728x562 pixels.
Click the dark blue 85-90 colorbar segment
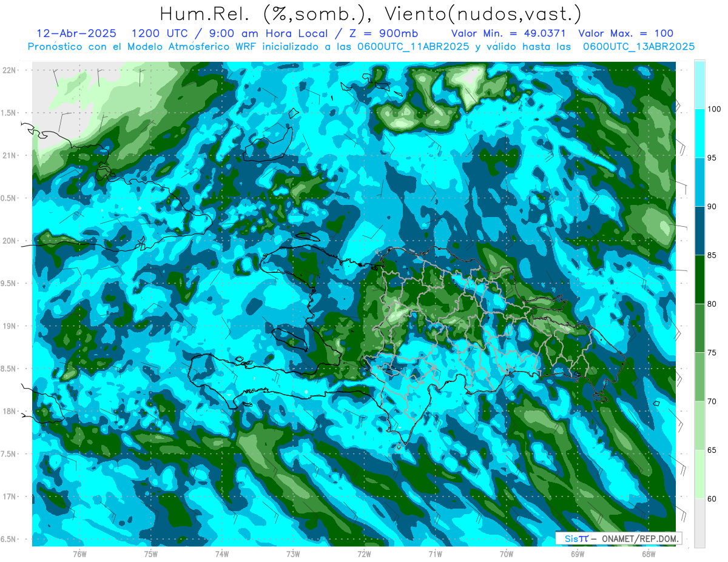tap(699, 231)
